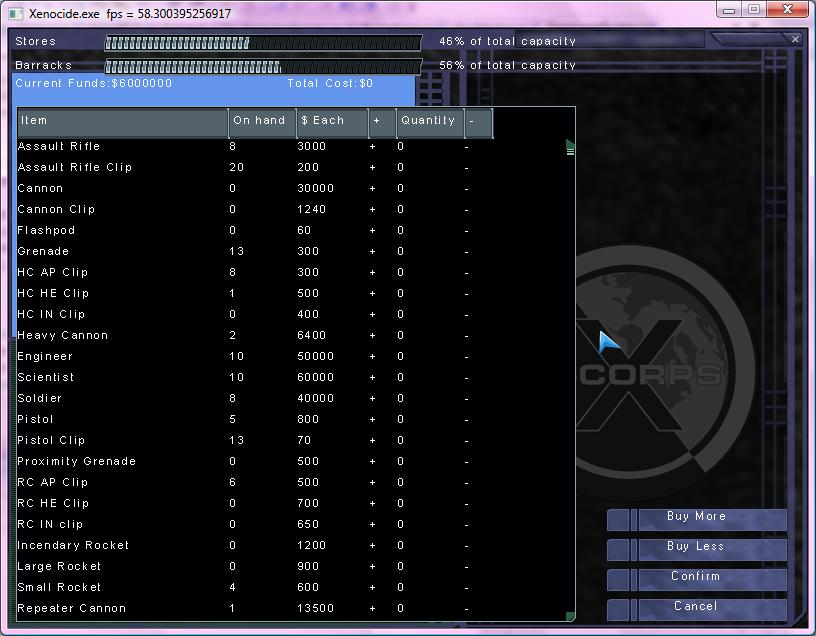Add one HC IN Clip with plus
The width and height of the screenshot is (816, 636).
pos(373,314)
